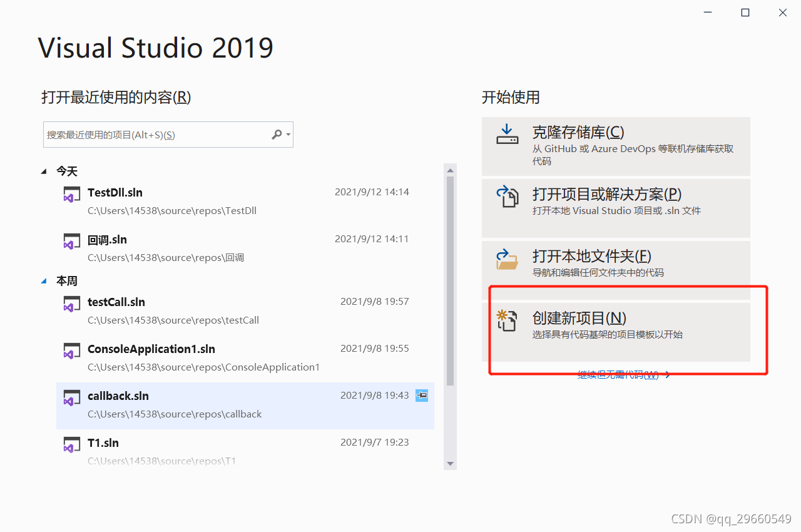Click the open local folder icon

pos(508,258)
